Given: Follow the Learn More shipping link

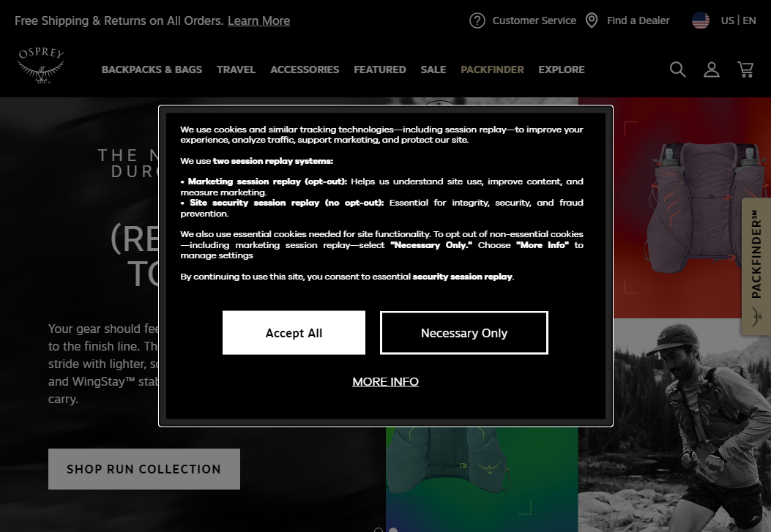Looking at the screenshot, I should [258, 20].
